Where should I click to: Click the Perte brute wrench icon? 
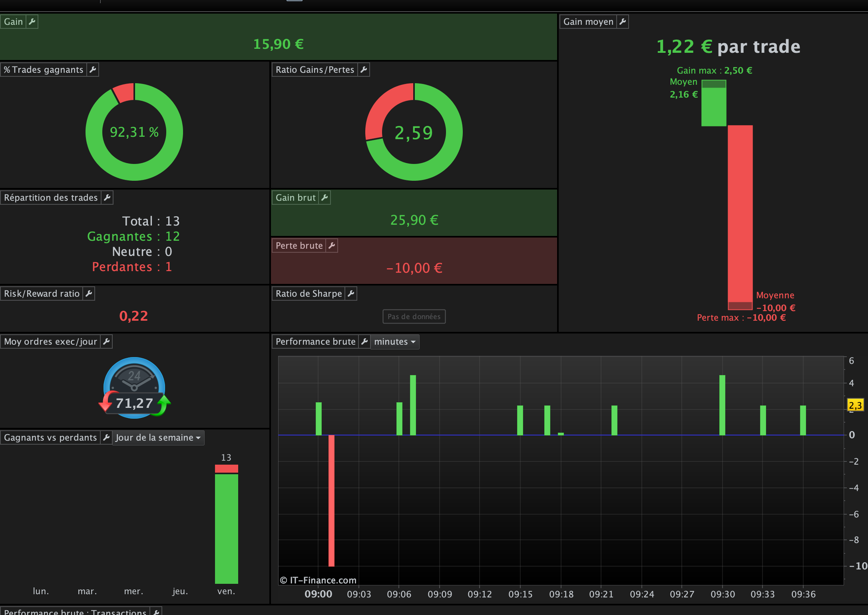(332, 246)
